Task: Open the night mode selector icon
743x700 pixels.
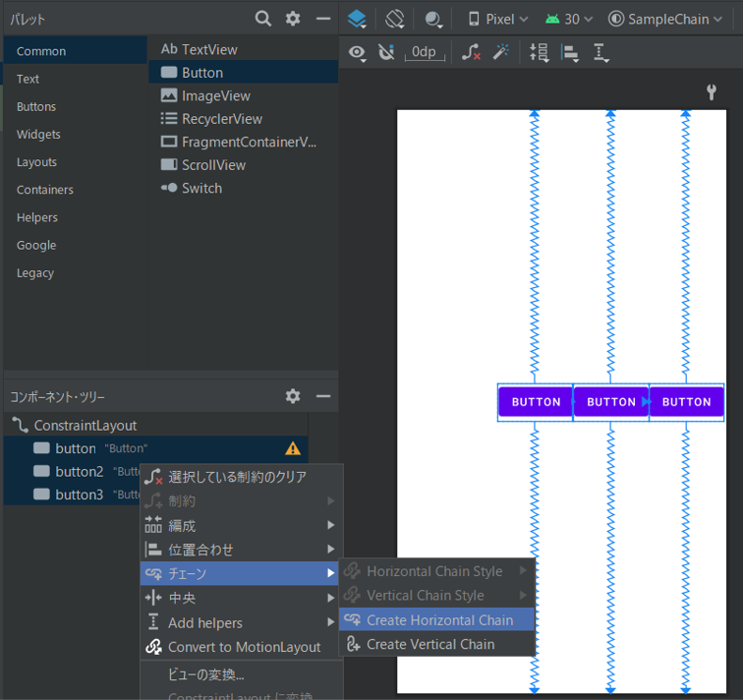Action: click(433, 20)
